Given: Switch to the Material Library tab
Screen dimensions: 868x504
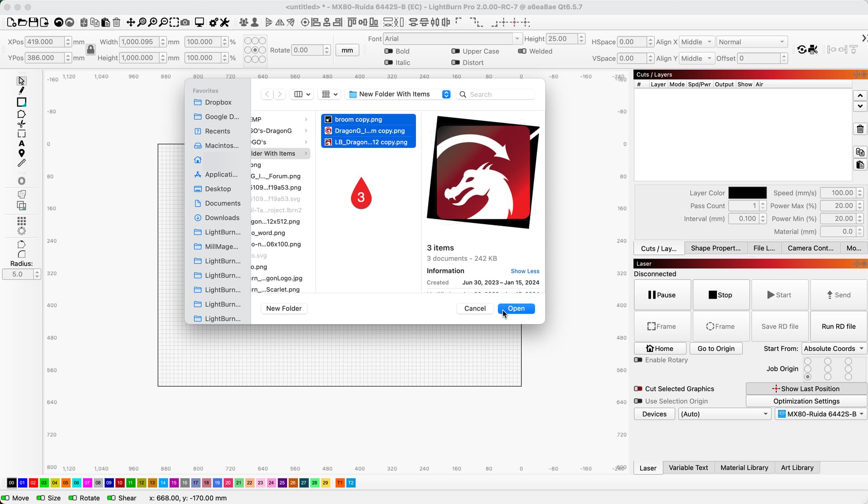Looking at the screenshot, I should point(744,468).
